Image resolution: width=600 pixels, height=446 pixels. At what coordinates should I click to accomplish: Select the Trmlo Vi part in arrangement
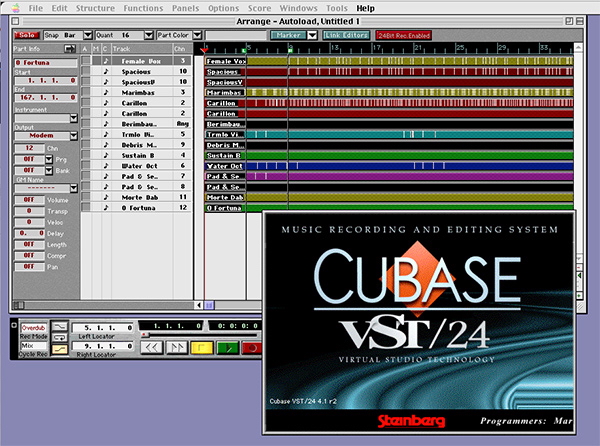389,134
